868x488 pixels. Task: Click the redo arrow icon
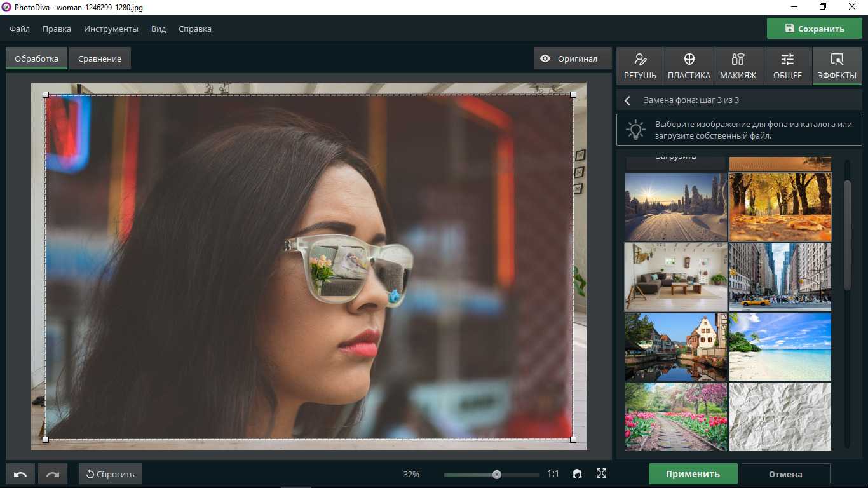coord(53,474)
